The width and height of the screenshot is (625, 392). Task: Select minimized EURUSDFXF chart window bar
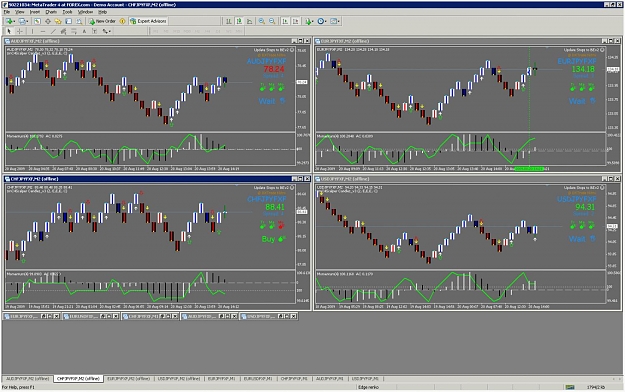[92, 316]
